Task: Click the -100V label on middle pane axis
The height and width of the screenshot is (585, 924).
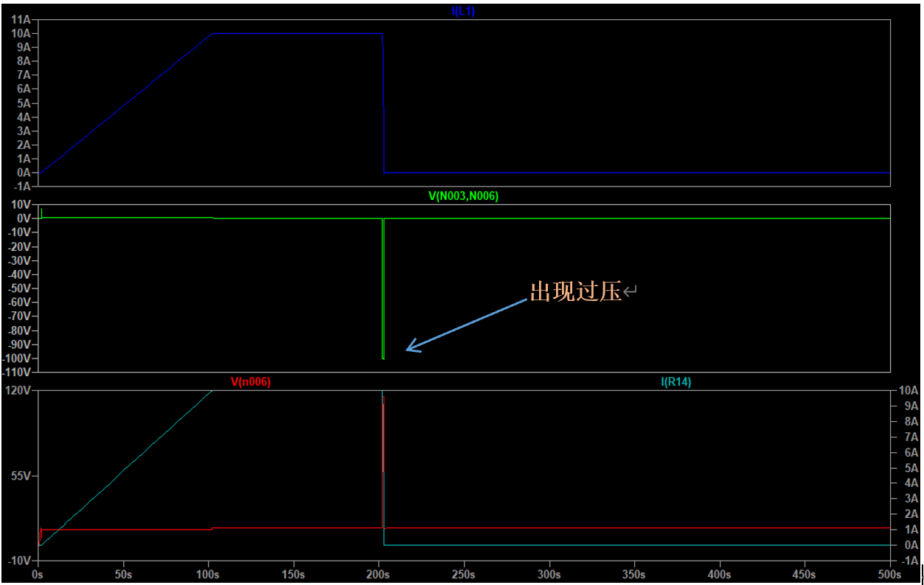Action: tap(18, 358)
